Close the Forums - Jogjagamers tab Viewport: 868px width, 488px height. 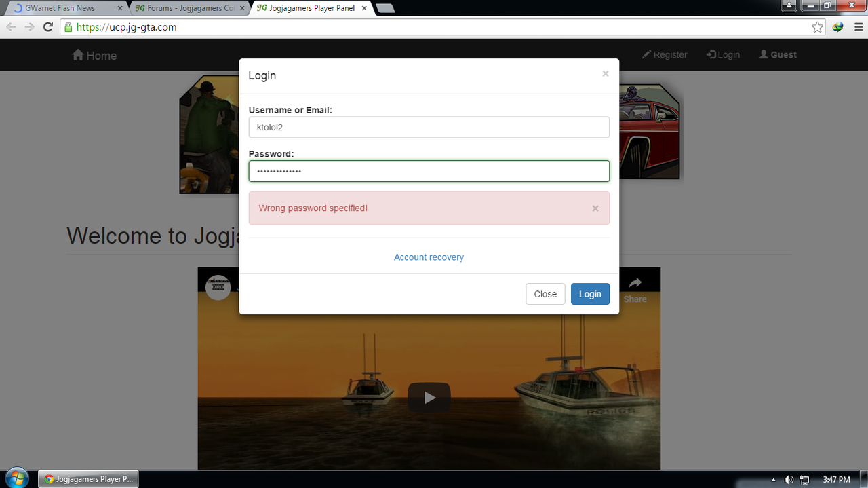242,8
